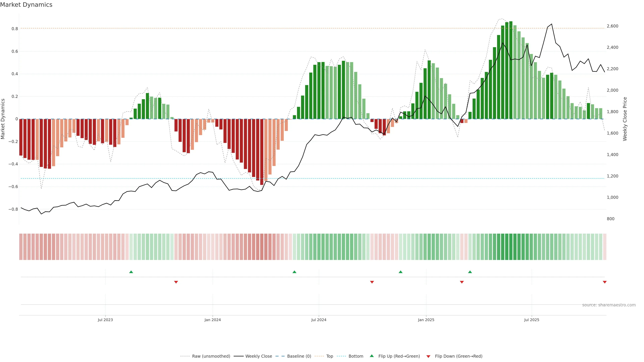Click the Flip Up green triangle legend icon
Viewport: 644px width, 362px height.
(x=372, y=356)
